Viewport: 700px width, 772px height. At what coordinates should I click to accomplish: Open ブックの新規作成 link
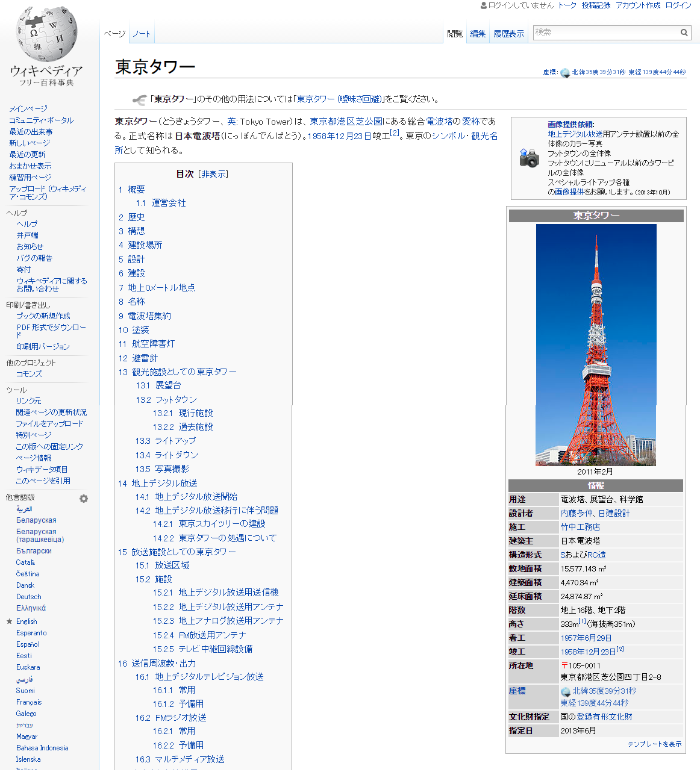[43, 316]
